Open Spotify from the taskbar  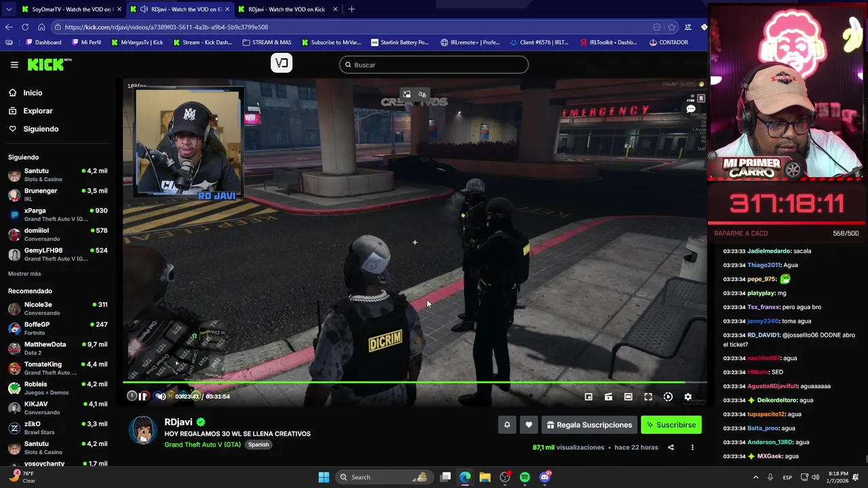pos(525,477)
